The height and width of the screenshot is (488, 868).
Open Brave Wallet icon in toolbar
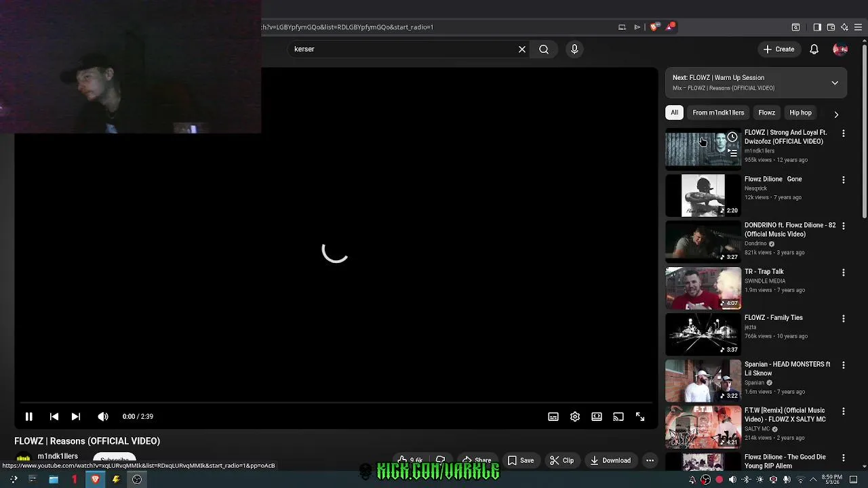[831, 27]
